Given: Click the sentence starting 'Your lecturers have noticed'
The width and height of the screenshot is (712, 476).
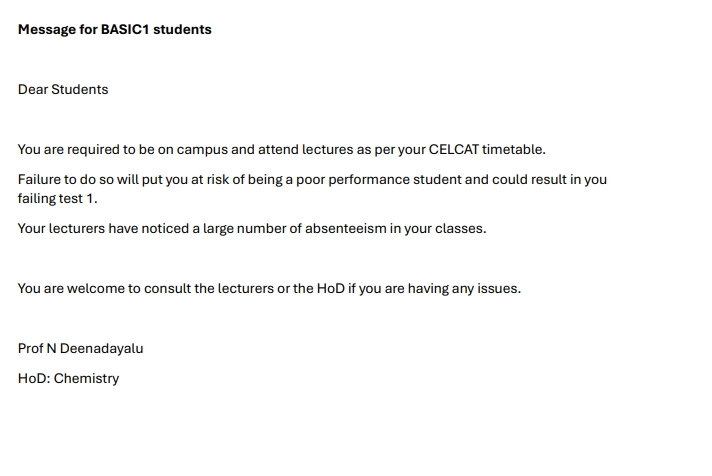Looking at the screenshot, I should (x=252, y=228).
